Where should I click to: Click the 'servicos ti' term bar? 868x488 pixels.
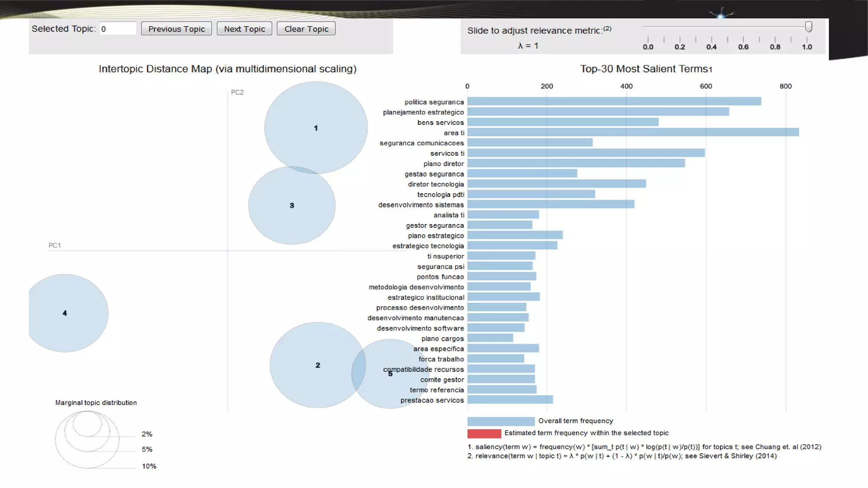pyautogui.click(x=586, y=153)
